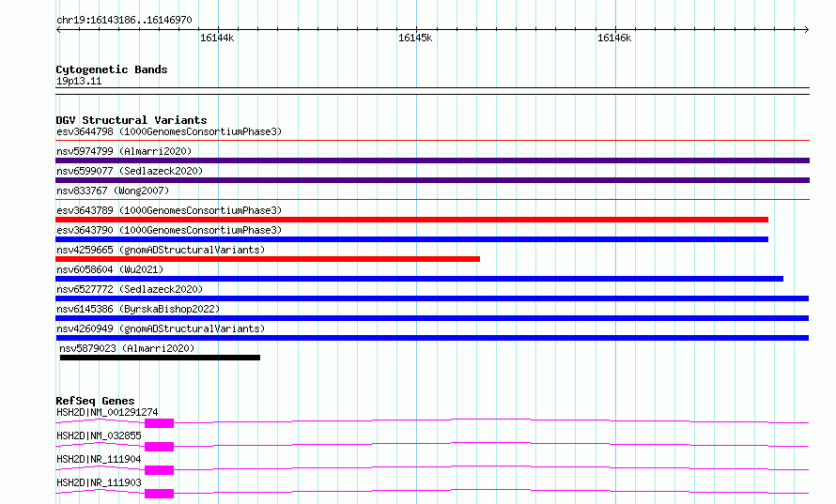Open HSH2D|NR_111903 transcript label

(x=99, y=482)
